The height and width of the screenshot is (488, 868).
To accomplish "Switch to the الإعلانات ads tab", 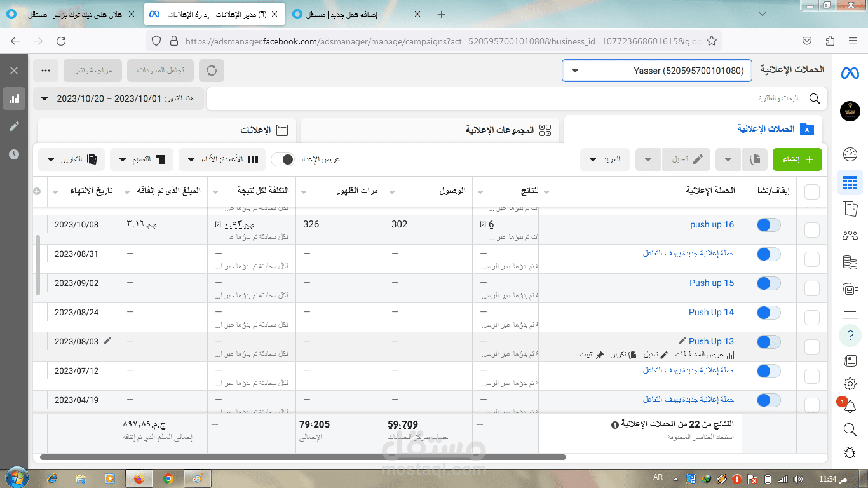I will tap(167, 130).
